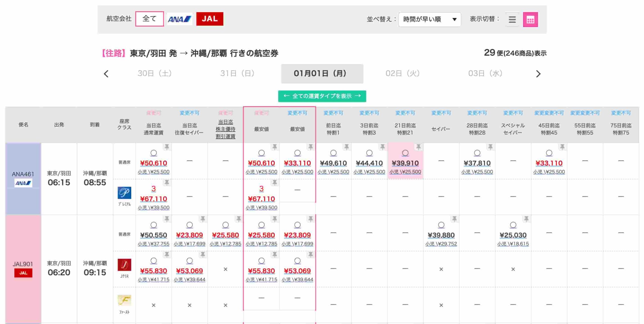Select ANA461 ¥50,610 regular fare radio
Image resolution: width=644 pixels, height=324 pixels.
[153, 153]
